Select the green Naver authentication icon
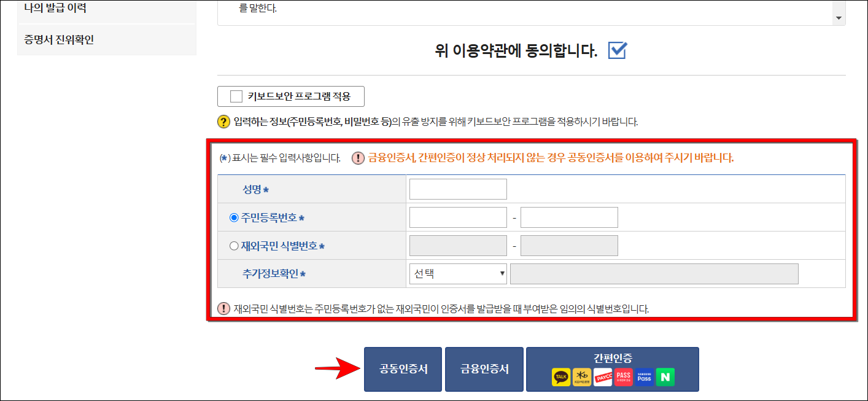Image resolution: width=868 pixels, height=401 pixels. point(665,377)
